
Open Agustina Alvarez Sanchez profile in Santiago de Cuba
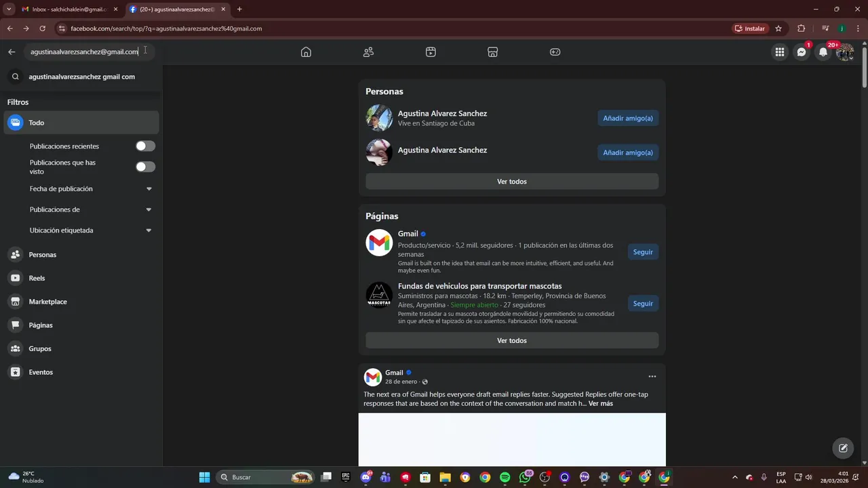tap(442, 113)
